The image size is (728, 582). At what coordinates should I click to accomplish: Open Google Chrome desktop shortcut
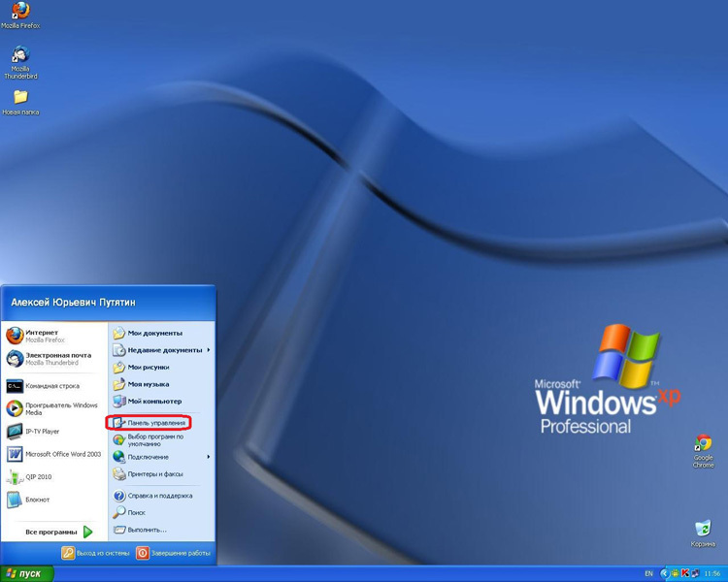[x=703, y=451]
